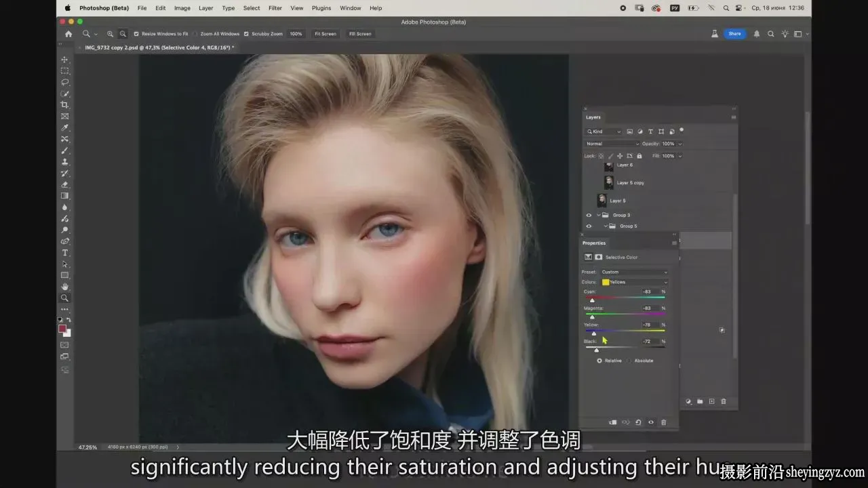Click the Share button

734,34
